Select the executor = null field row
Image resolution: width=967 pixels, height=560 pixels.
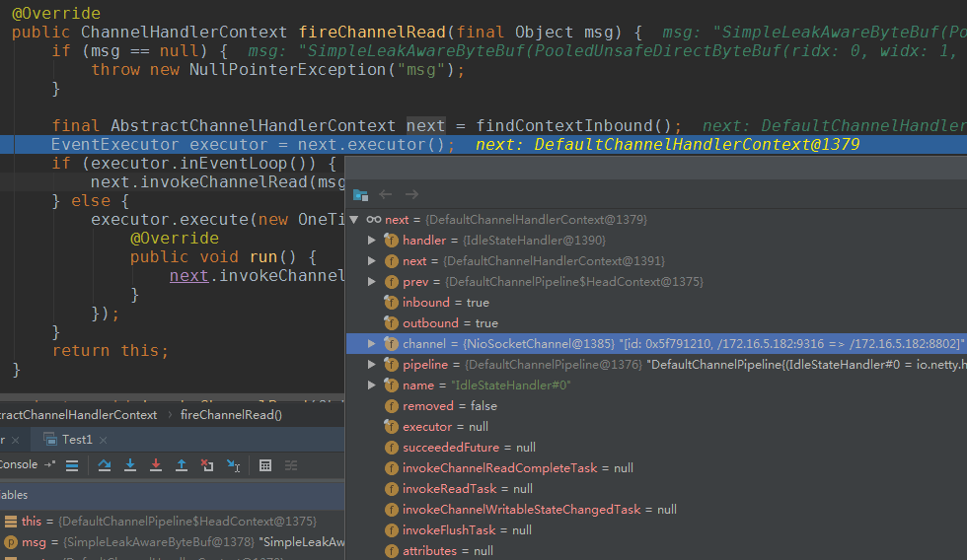point(656,426)
